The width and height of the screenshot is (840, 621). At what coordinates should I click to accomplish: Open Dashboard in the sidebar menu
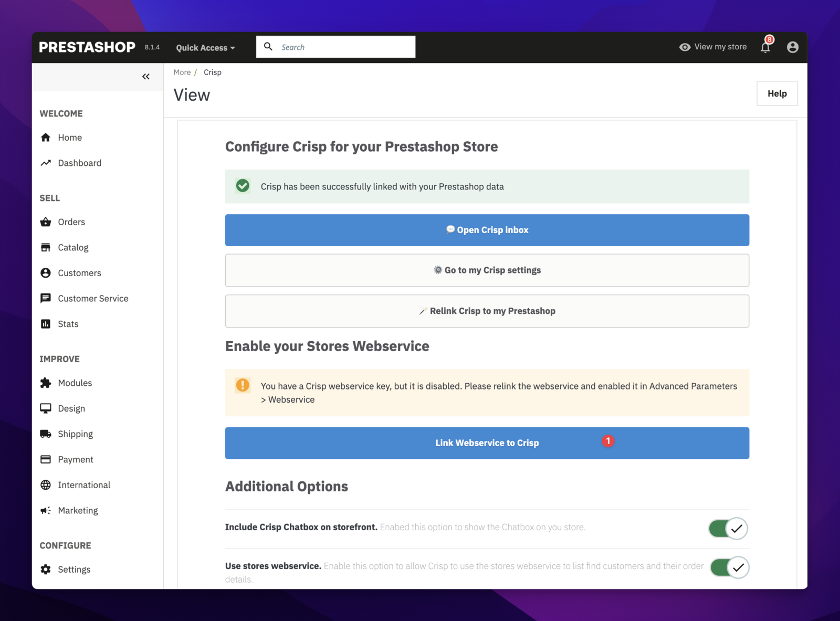80,163
